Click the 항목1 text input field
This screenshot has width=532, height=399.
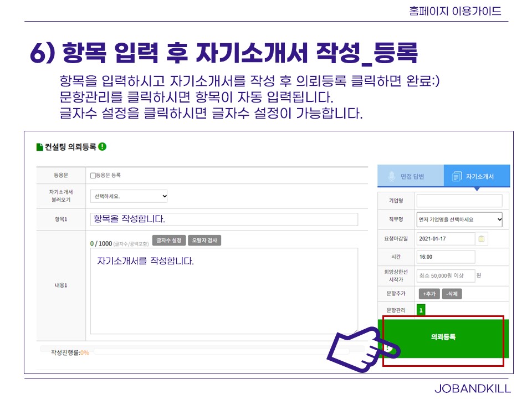pyautogui.click(x=224, y=219)
